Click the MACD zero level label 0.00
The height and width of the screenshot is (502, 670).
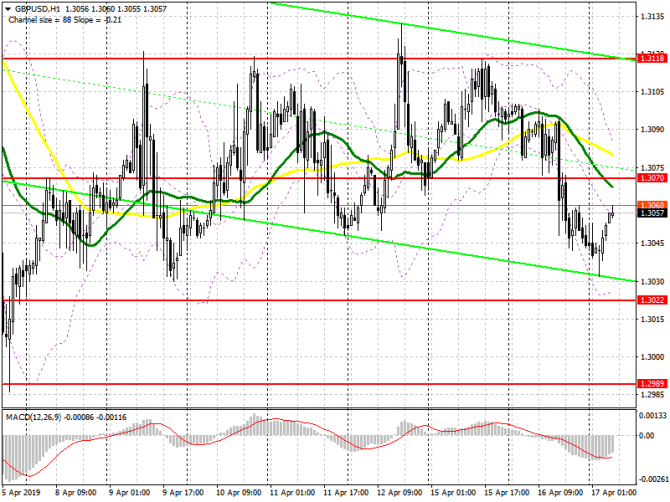(647, 435)
